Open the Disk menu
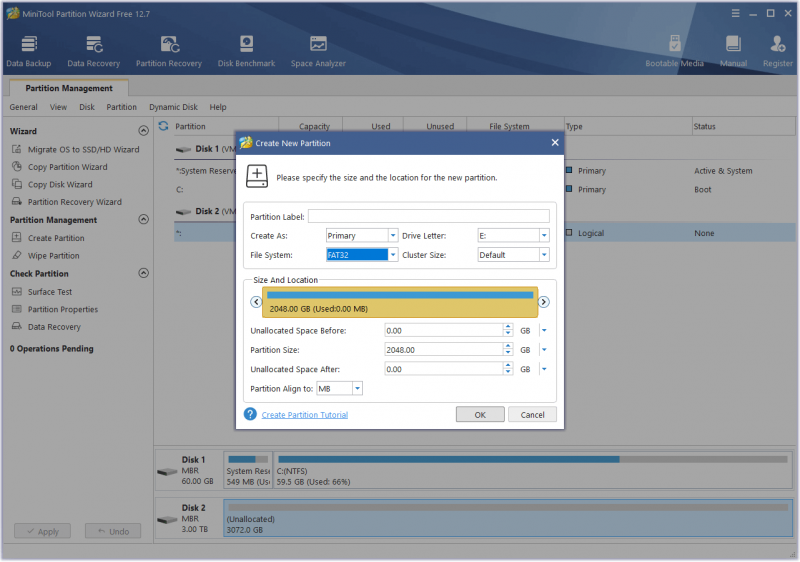 (87, 107)
